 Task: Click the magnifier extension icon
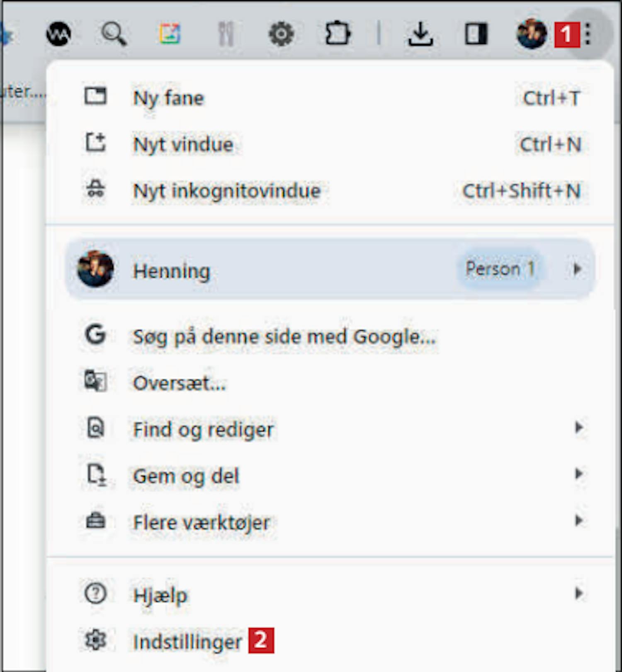click(114, 34)
